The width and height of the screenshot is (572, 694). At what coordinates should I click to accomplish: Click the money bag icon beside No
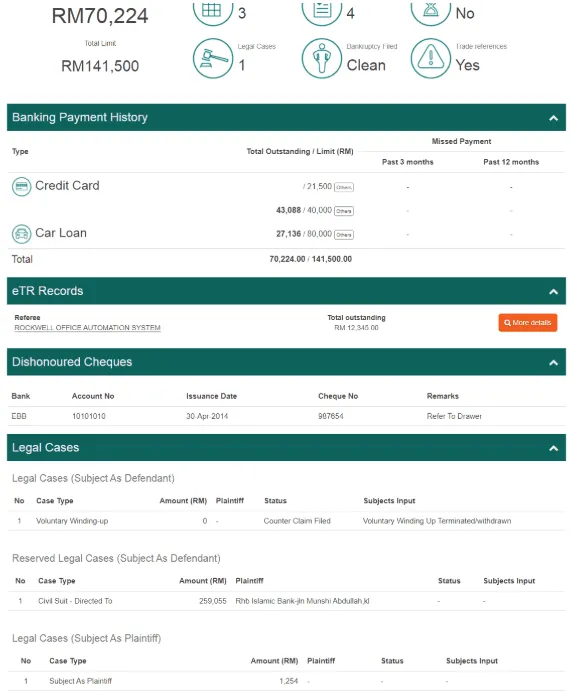431,11
